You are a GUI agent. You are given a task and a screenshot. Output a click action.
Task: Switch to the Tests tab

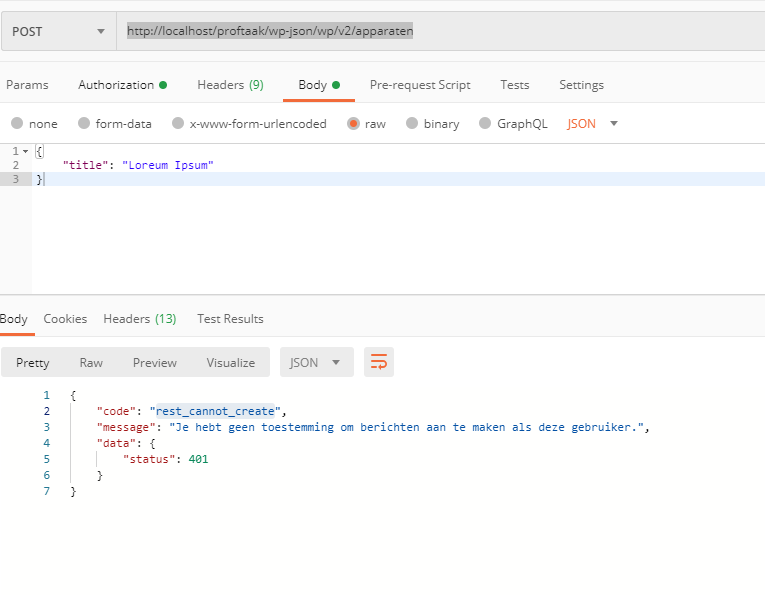515,85
